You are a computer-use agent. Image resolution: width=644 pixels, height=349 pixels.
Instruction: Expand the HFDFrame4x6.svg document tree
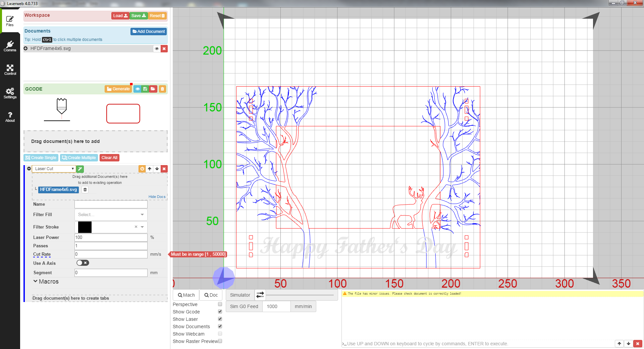click(25, 48)
